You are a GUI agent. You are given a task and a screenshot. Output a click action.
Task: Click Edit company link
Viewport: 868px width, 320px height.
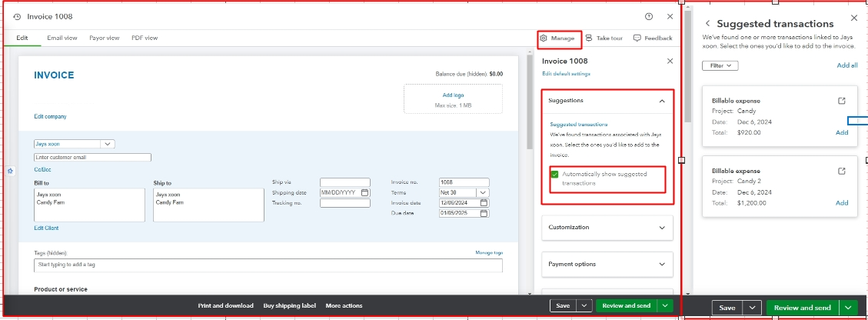[x=51, y=116]
